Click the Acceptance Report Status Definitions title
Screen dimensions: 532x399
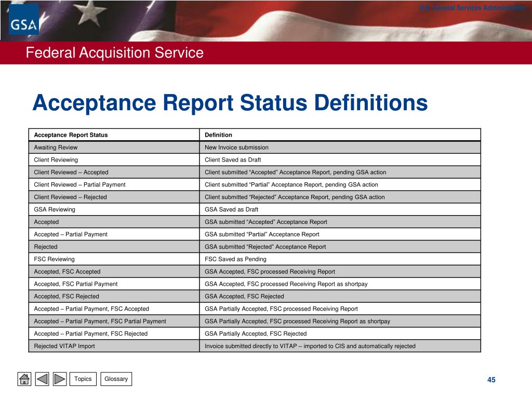pos(230,102)
